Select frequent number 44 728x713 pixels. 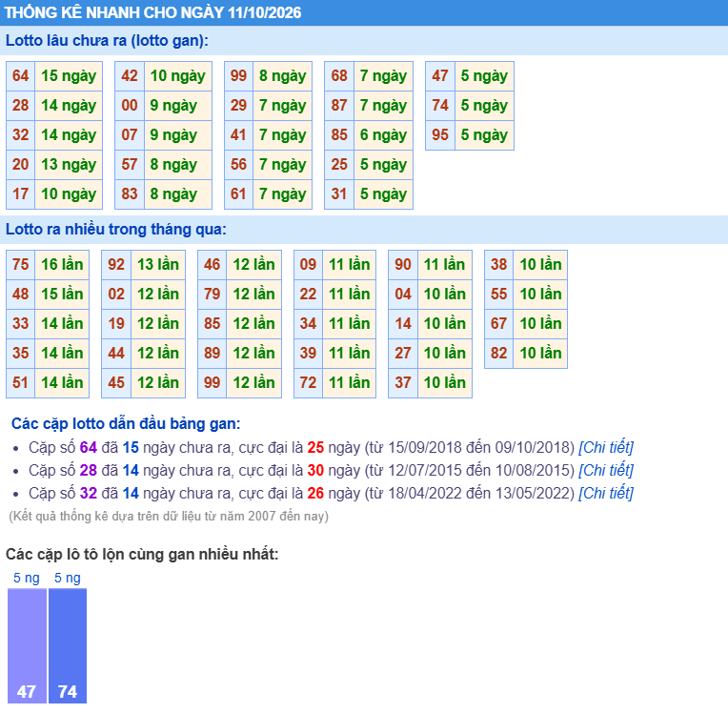click(x=116, y=353)
